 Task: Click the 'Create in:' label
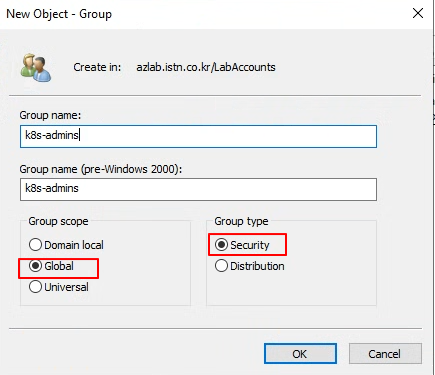click(97, 67)
